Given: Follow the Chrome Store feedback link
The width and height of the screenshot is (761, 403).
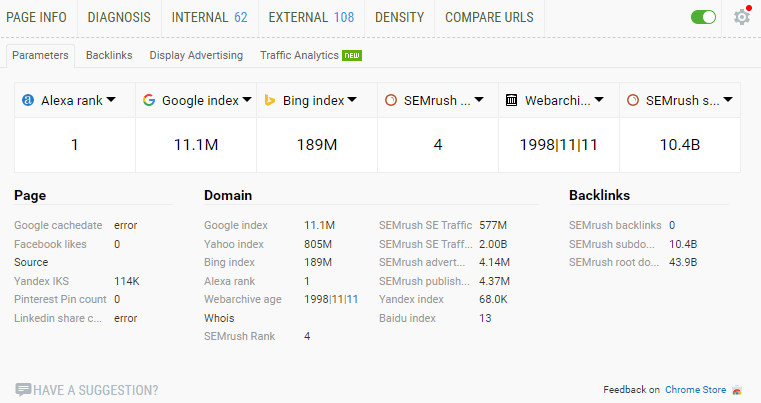Looking at the screenshot, I should tap(695, 390).
